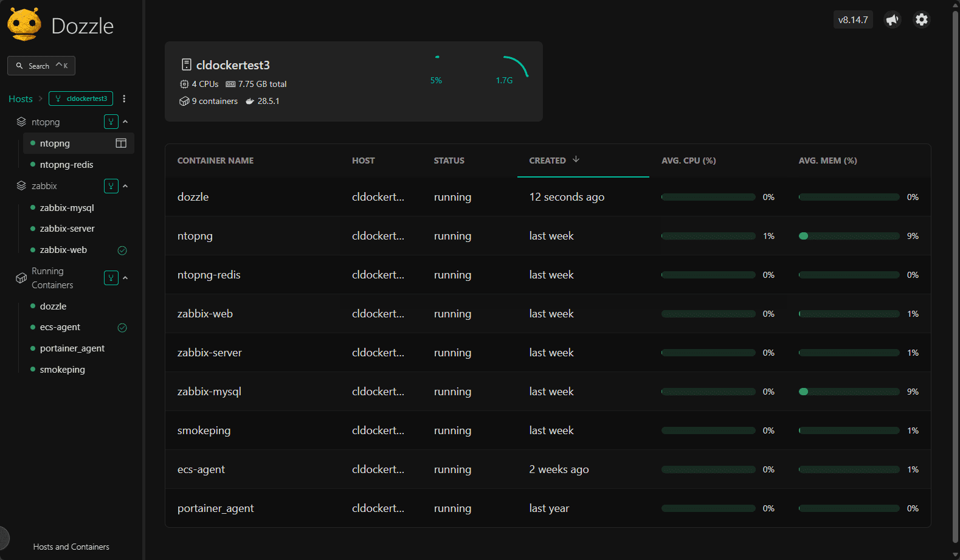Image resolution: width=960 pixels, height=560 pixels.
Task: Click the Running Containers merge-logs icon
Action: point(111,278)
